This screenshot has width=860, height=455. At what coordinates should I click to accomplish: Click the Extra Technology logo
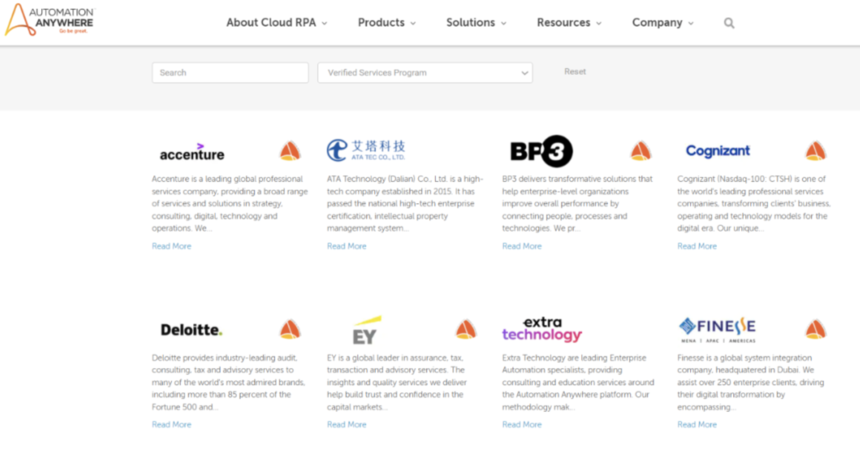[x=542, y=329]
